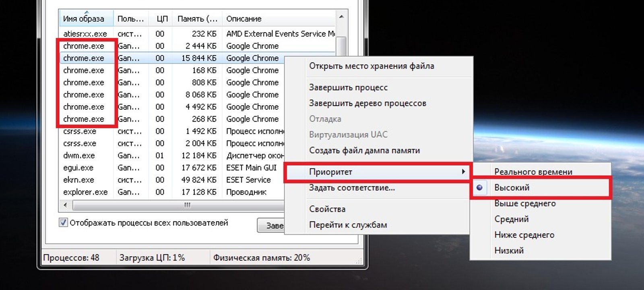This screenshot has width=644, height=290.
Task: Select the dwm.exe process row
Action: (172, 155)
